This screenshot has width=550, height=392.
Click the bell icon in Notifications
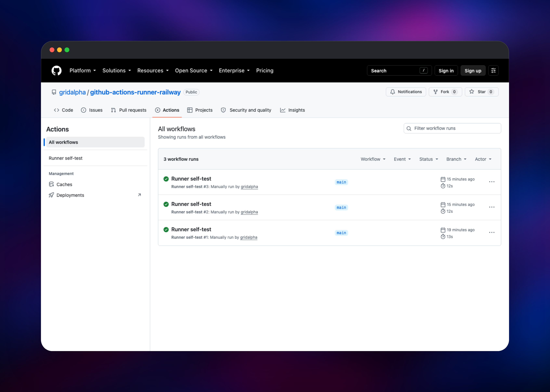click(393, 92)
